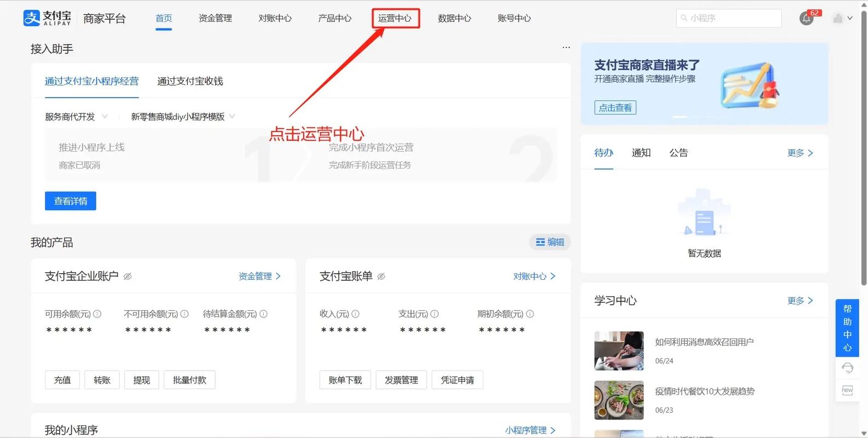The height and width of the screenshot is (438, 868).
Task: Open the more options ellipsis in 接入助手
Action: tap(566, 48)
